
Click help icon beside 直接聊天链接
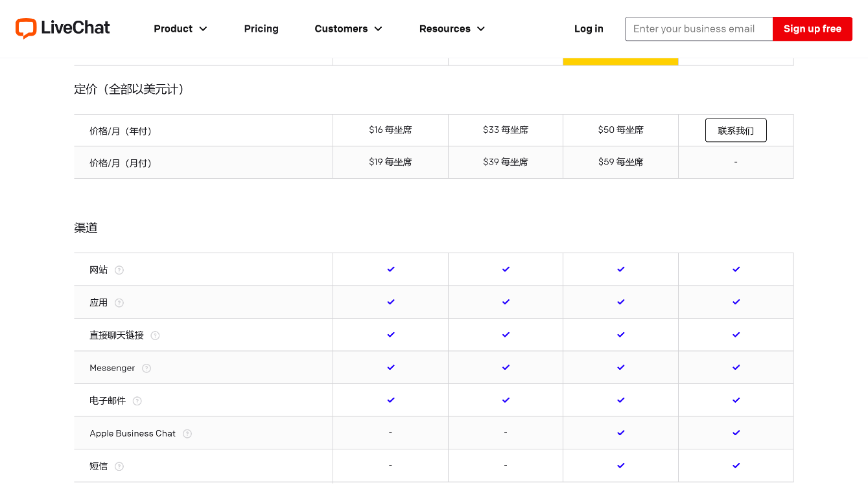(155, 335)
